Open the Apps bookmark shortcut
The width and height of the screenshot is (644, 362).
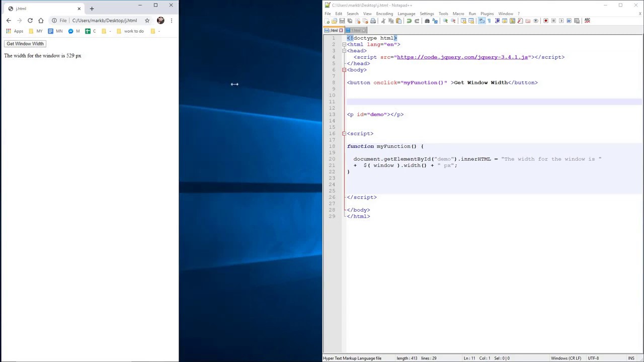pyautogui.click(x=15, y=31)
